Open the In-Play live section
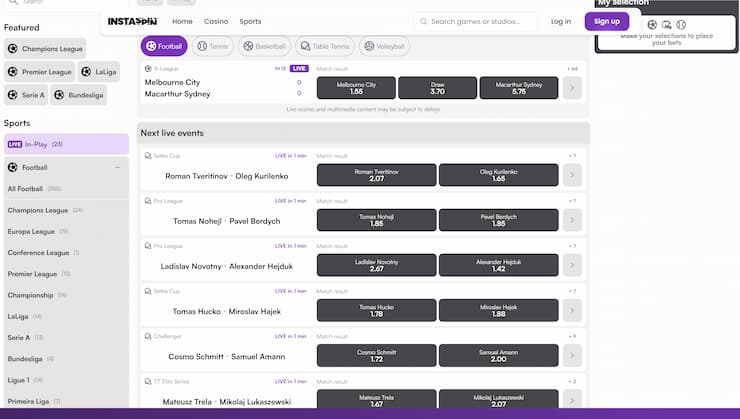 point(66,144)
